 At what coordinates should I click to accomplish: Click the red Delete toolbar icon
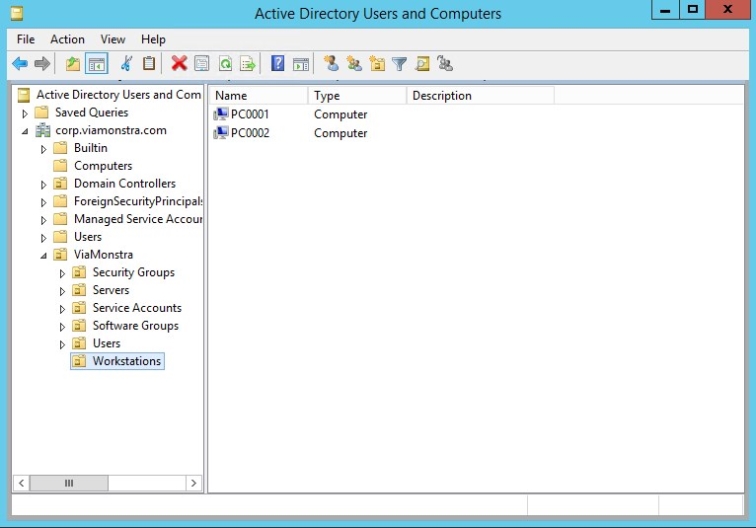tap(179, 64)
